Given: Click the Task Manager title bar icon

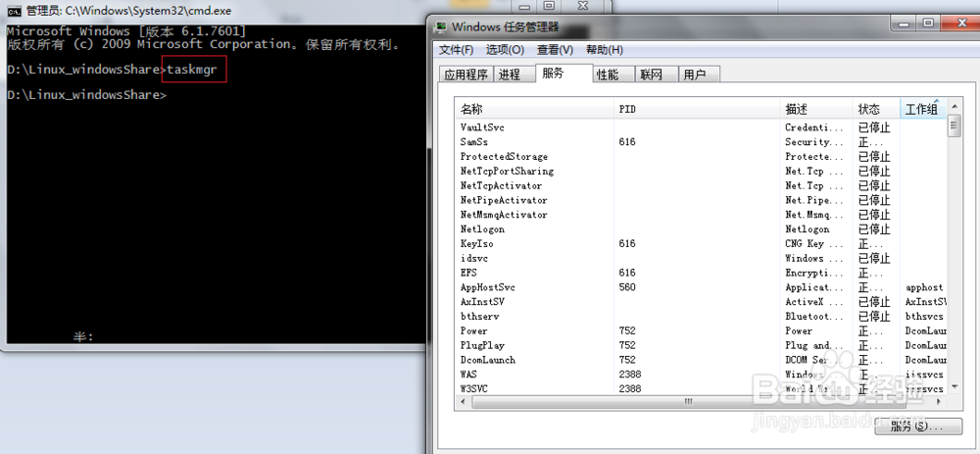Looking at the screenshot, I should pyautogui.click(x=441, y=26).
